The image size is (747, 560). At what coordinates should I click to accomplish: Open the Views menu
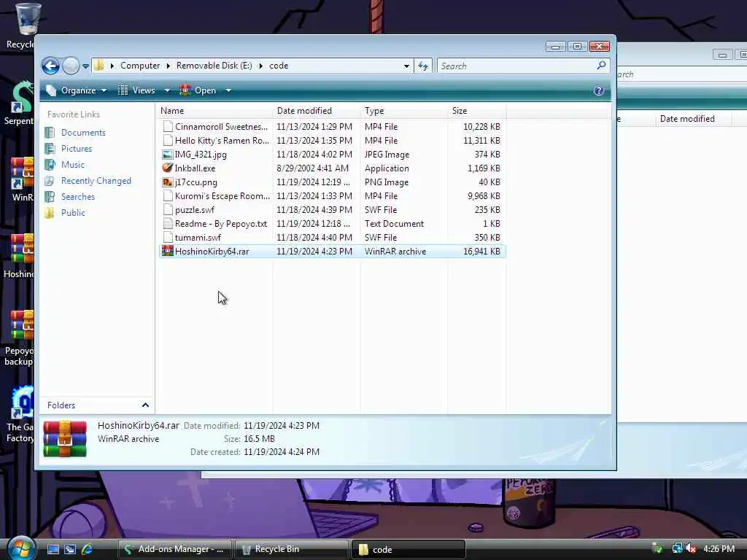click(x=136, y=90)
